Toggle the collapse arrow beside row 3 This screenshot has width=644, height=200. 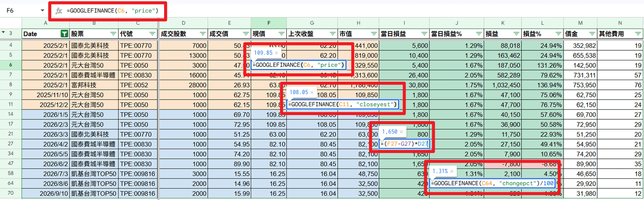[x=4, y=33]
